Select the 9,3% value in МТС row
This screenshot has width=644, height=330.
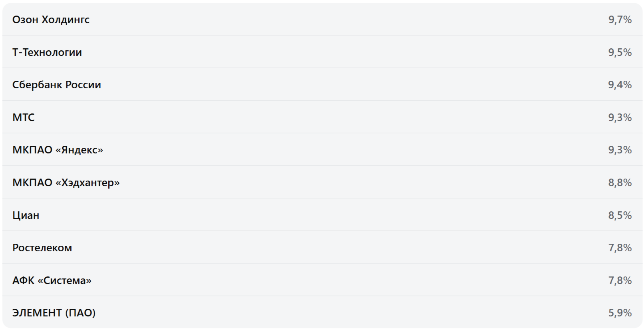tap(620, 117)
